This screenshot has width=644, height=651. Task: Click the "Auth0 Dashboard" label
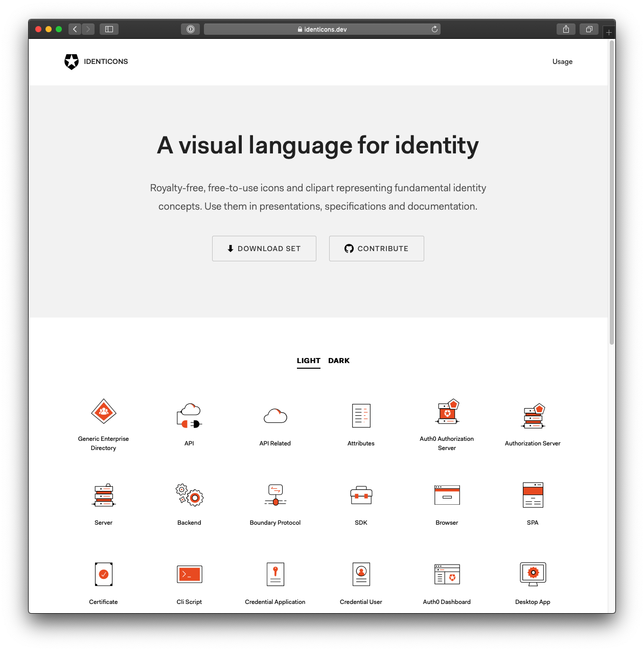pos(447,602)
